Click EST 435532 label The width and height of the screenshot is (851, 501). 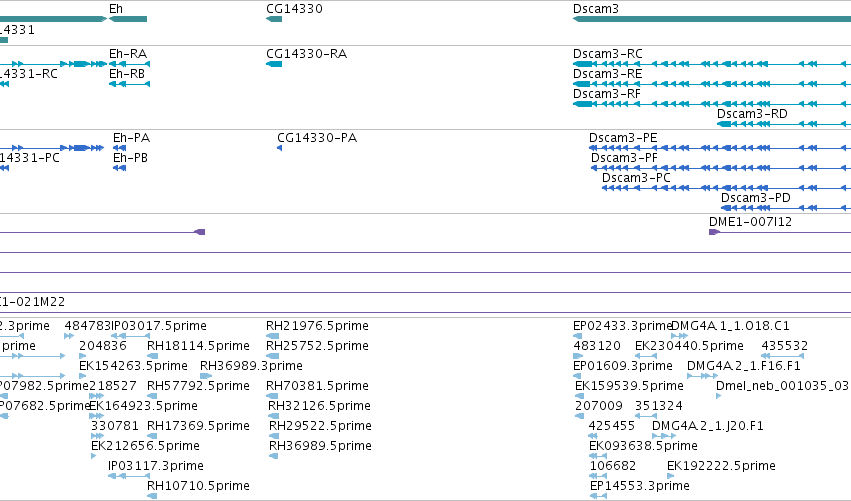point(785,346)
